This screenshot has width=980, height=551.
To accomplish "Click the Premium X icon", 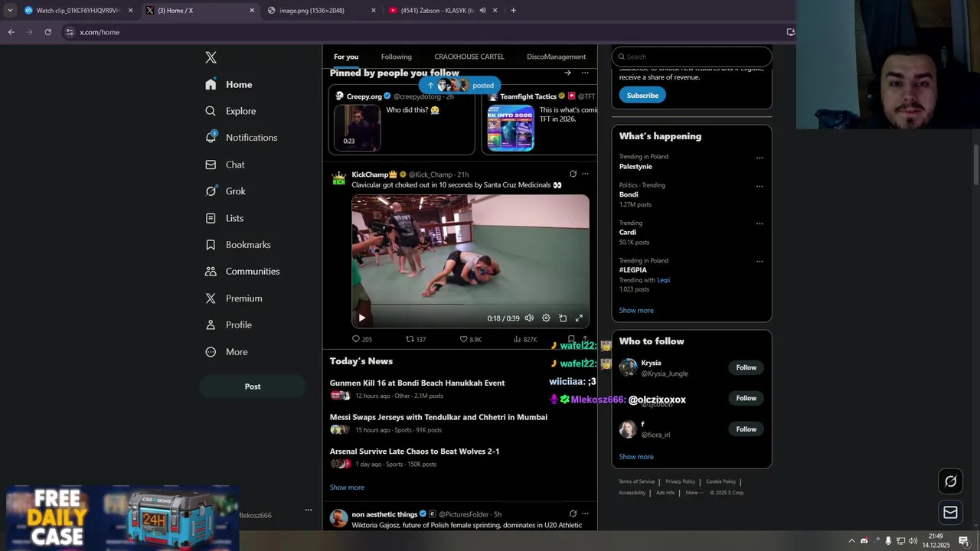I will pyautogui.click(x=211, y=298).
